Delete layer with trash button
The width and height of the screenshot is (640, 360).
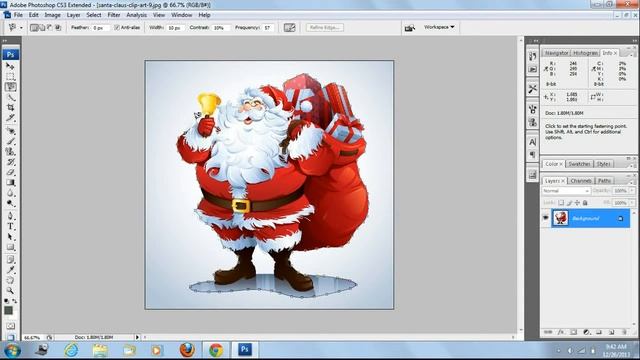(624, 332)
